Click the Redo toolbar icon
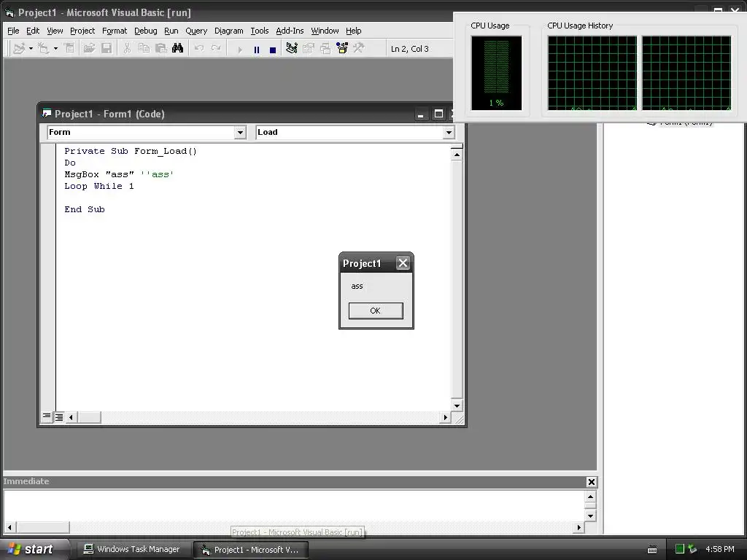Viewport: 747px width, 560px height. coord(216,49)
